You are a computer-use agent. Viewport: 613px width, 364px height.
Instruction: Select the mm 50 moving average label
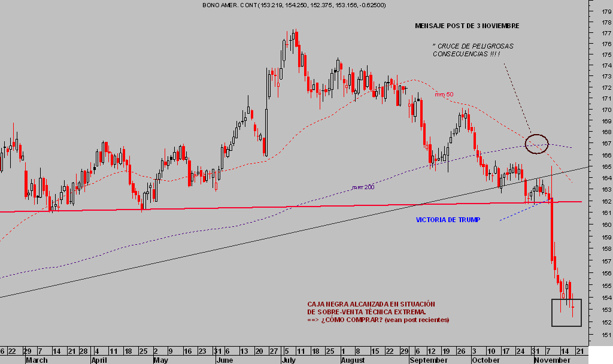click(444, 95)
